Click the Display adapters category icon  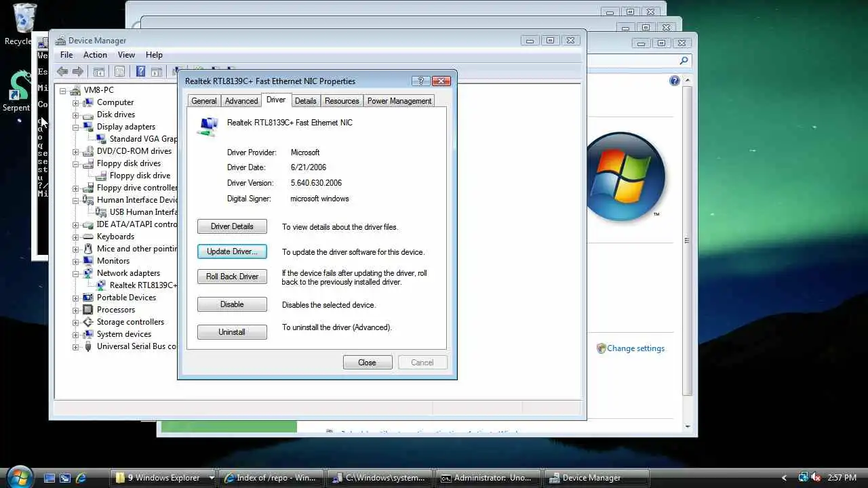click(x=88, y=127)
